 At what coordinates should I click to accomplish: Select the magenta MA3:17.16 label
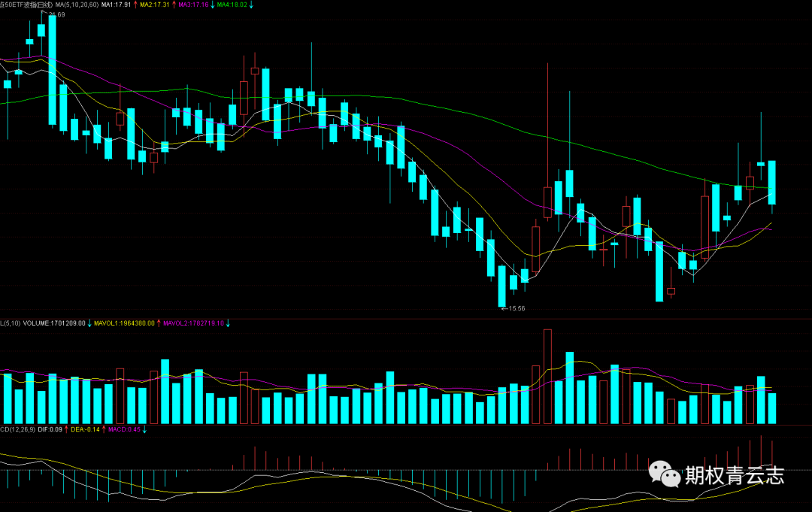(x=194, y=5)
